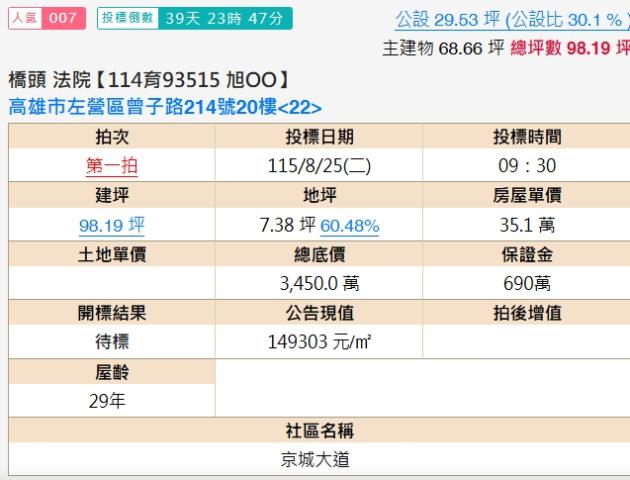
Task: Click the 房屋單價 header cell
Action: tap(527, 195)
